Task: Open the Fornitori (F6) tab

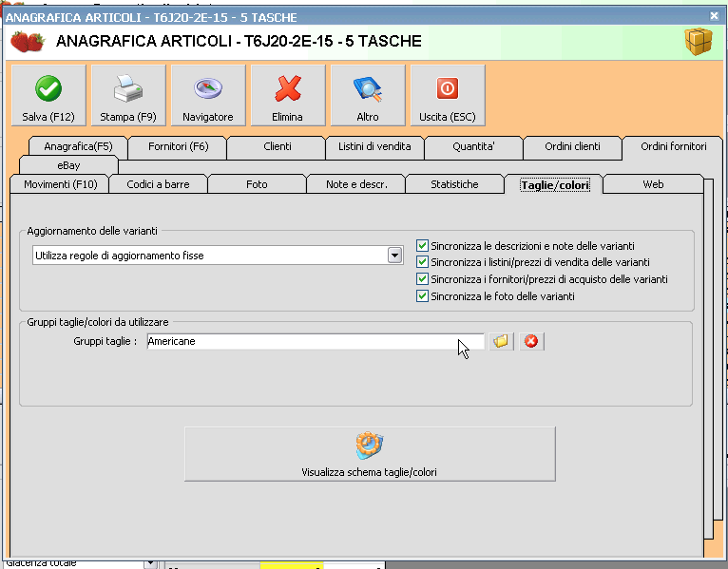Action: point(179,146)
